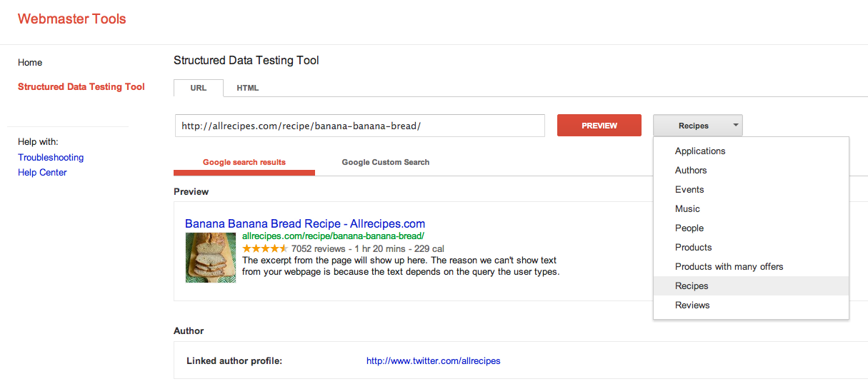The width and height of the screenshot is (868, 389).
Task: Open Banana Banana Bread Recipe result title
Action: (x=304, y=224)
